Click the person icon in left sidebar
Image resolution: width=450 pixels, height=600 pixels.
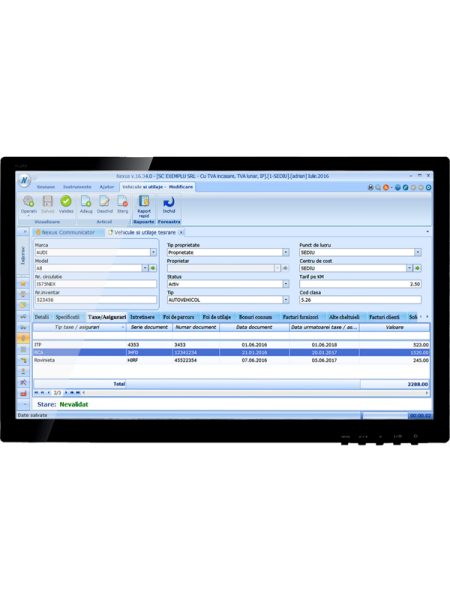pyautogui.click(x=23, y=371)
